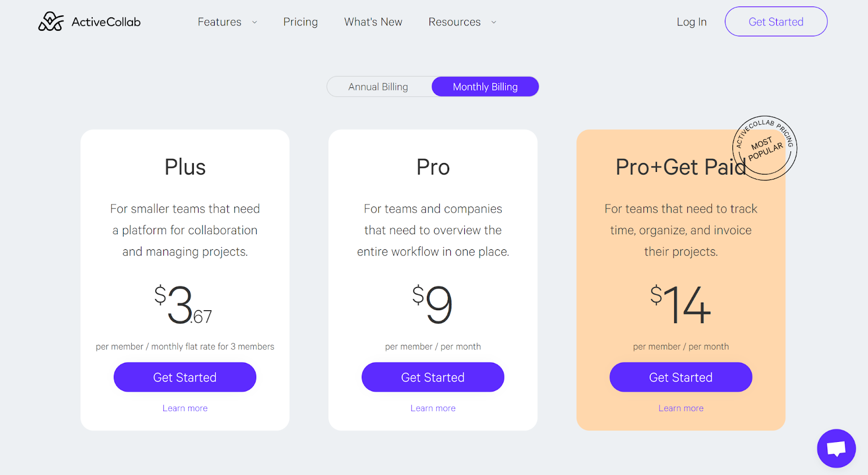Get started with Pro+Get Paid plan

click(681, 377)
